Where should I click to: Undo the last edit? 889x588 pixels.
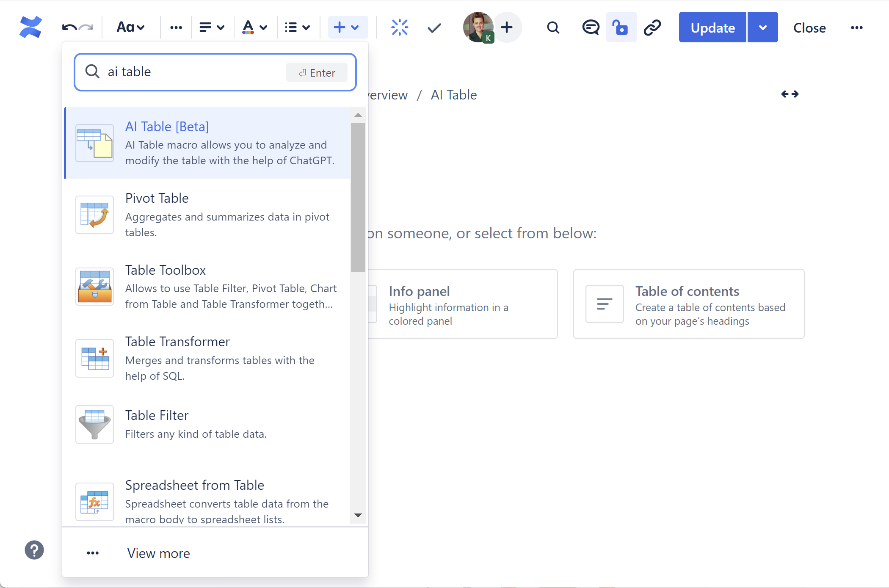(x=69, y=28)
